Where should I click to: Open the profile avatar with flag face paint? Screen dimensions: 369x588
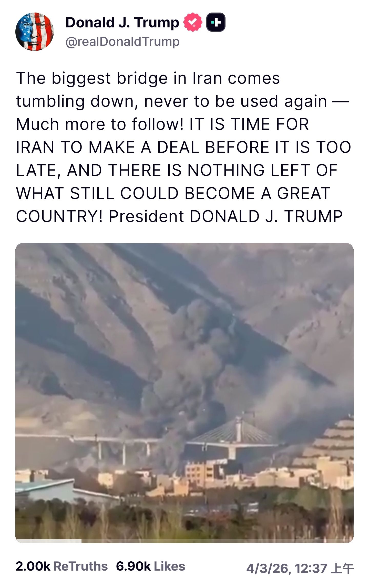tap(34, 31)
